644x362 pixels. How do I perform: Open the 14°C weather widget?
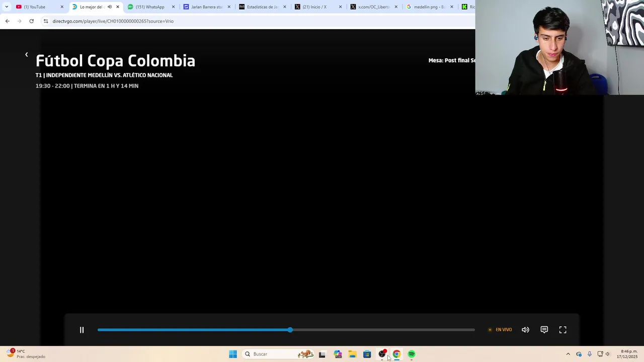point(26,354)
